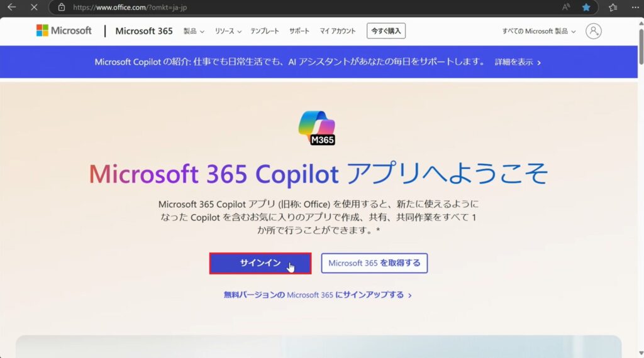The width and height of the screenshot is (644, 358).
Task: Open Read aloud icon in address bar
Action: click(x=566, y=7)
